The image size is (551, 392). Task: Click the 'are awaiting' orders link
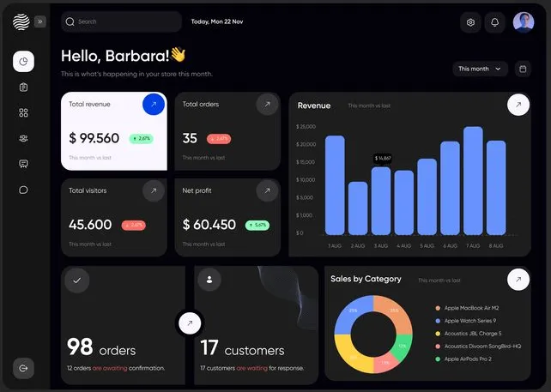click(110, 368)
